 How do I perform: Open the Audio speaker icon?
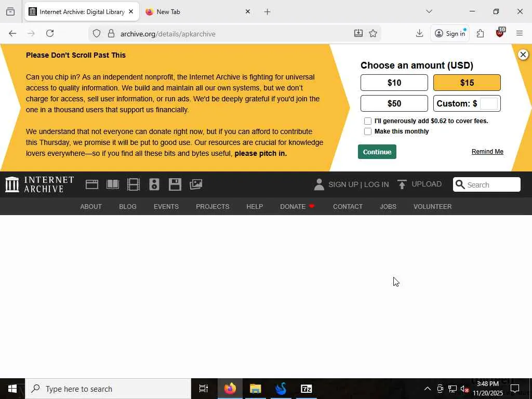tap(154, 184)
